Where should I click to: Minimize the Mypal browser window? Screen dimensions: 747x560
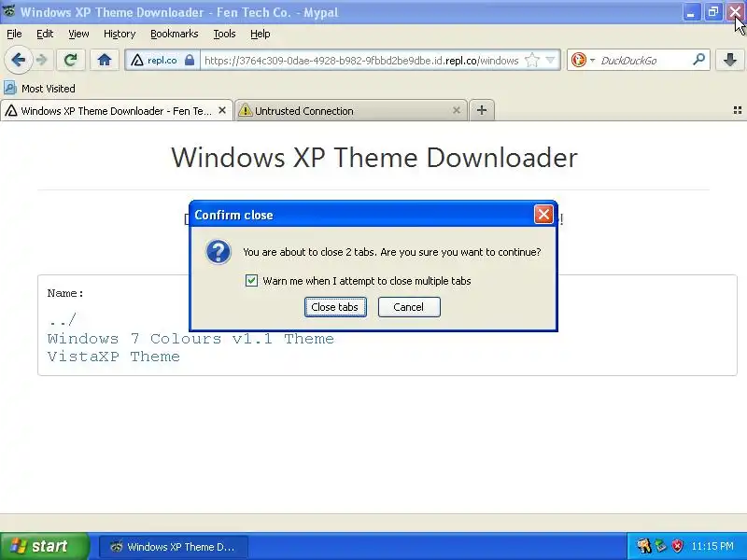coord(691,12)
